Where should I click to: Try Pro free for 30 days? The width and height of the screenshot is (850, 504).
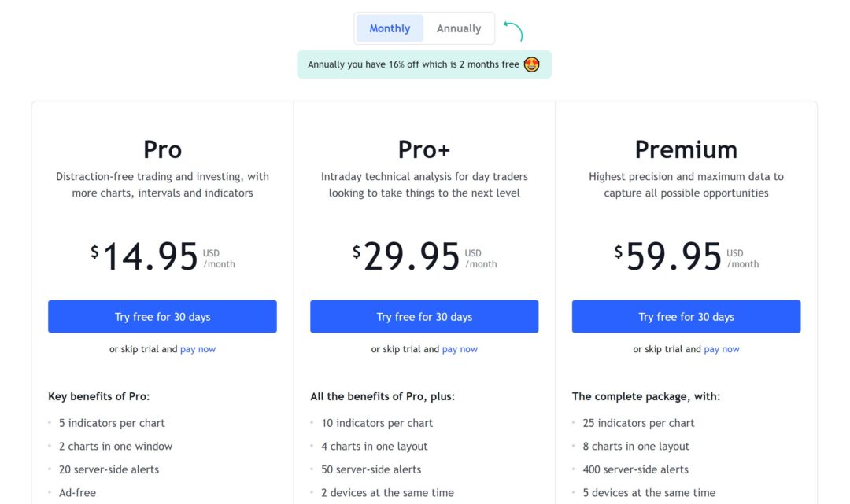click(162, 316)
